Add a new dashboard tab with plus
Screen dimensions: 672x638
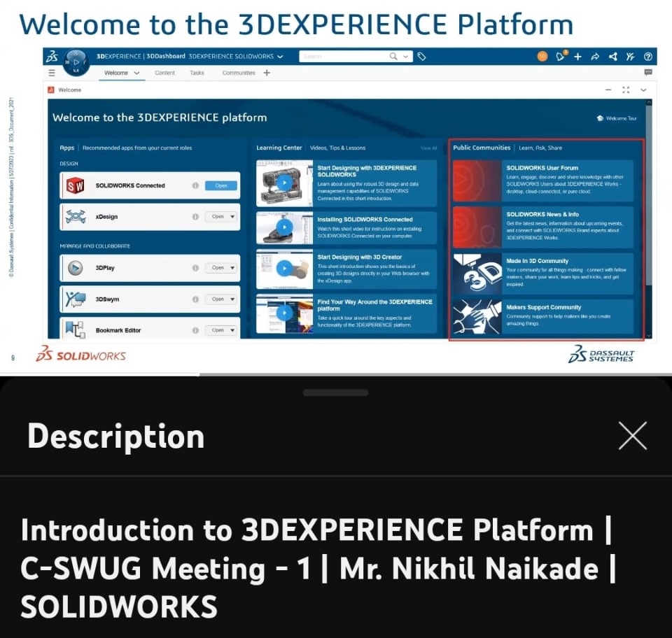click(x=267, y=73)
